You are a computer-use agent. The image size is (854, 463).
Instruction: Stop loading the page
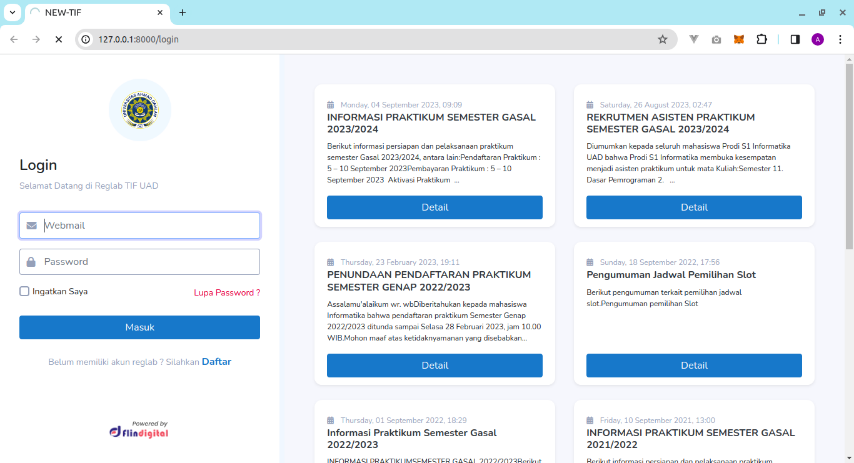point(58,39)
